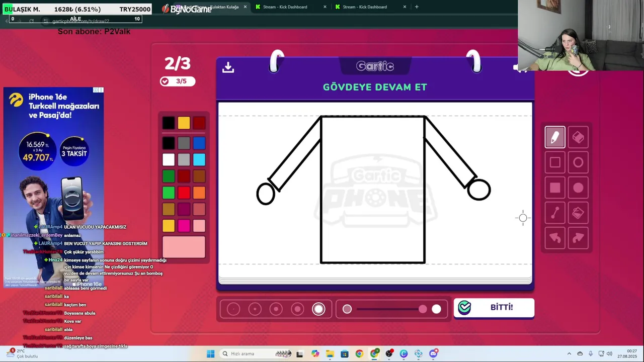
Task: Open Discord from the taskbar
Action: pyautogui.click(x=433, y=354)
